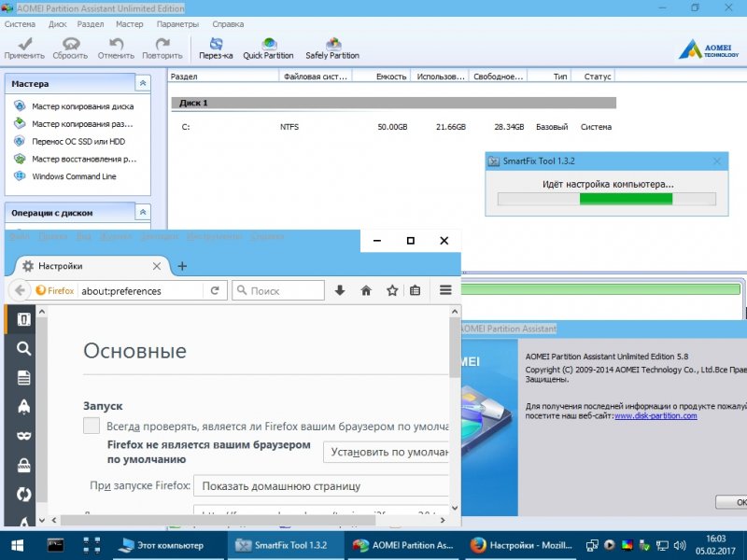The height and width of the screenshot is (560, 747).
Task: Open Windows Command Line wizard item
Action: (74, 176)
